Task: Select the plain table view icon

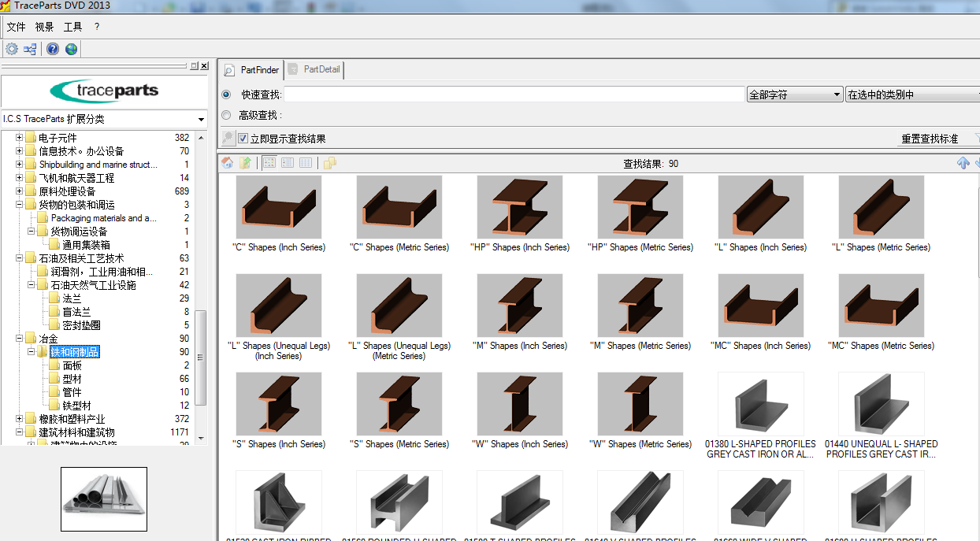Action: 306,163
